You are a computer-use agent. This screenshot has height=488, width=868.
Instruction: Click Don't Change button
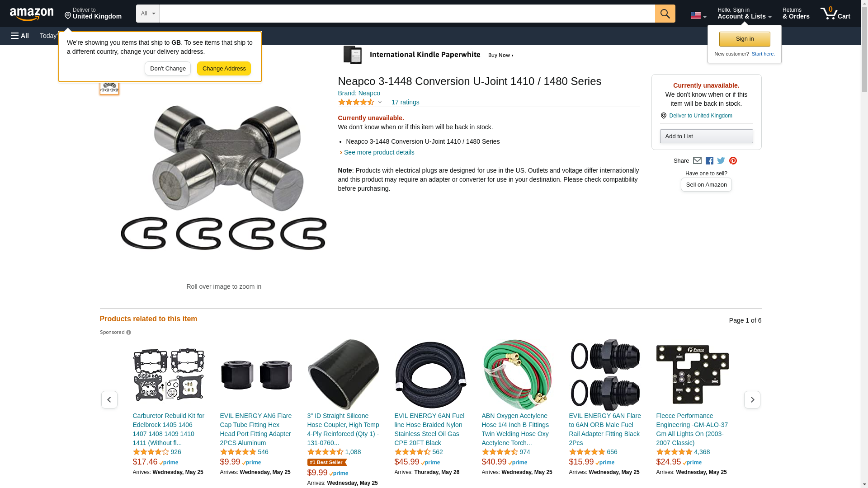[x=168, y=69]
